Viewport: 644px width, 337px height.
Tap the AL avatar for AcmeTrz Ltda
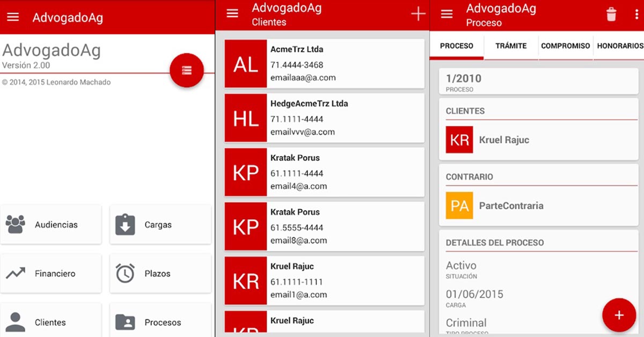[246, 64]
